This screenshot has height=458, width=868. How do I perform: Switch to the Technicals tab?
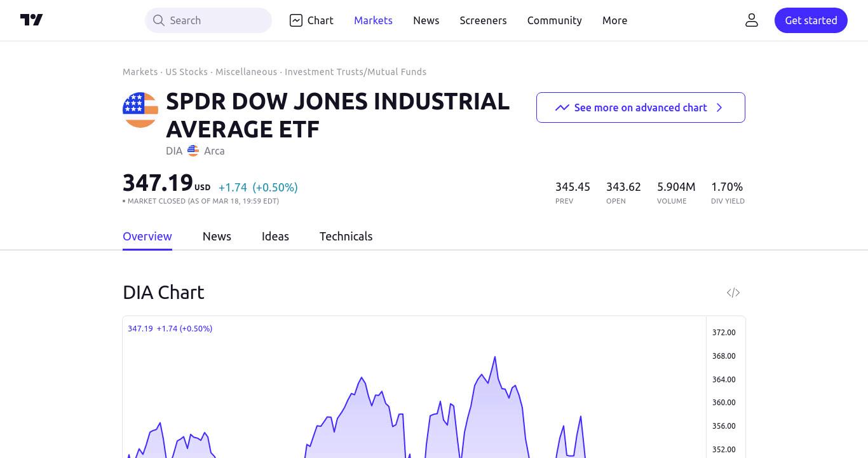(346, 236)
